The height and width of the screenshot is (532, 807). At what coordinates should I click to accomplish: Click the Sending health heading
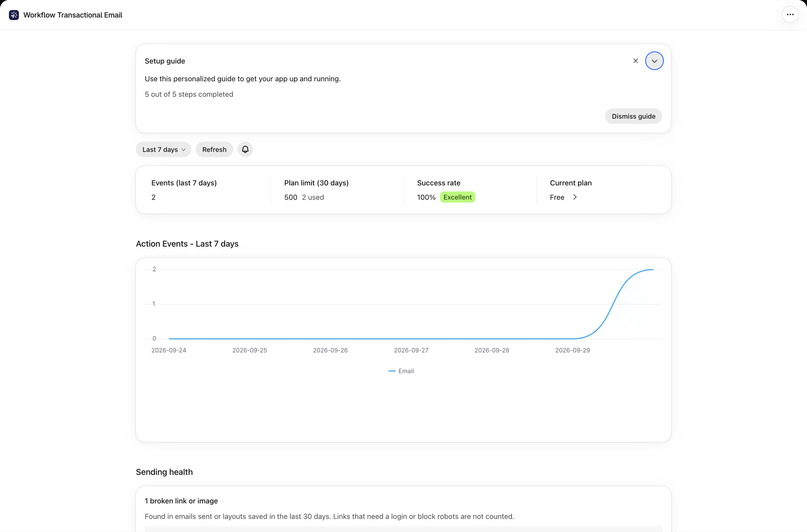[x=164, y=472]
